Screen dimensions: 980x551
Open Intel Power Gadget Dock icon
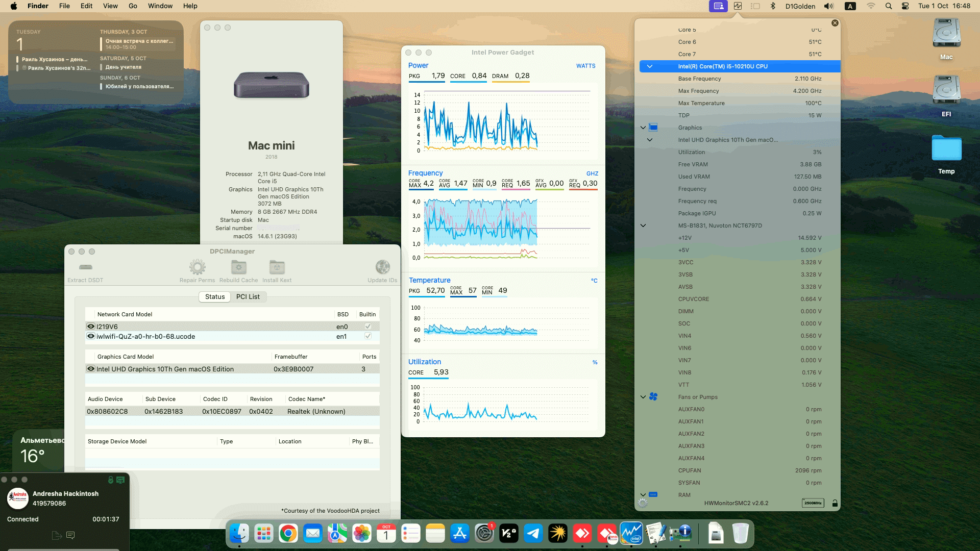(631, 534)
